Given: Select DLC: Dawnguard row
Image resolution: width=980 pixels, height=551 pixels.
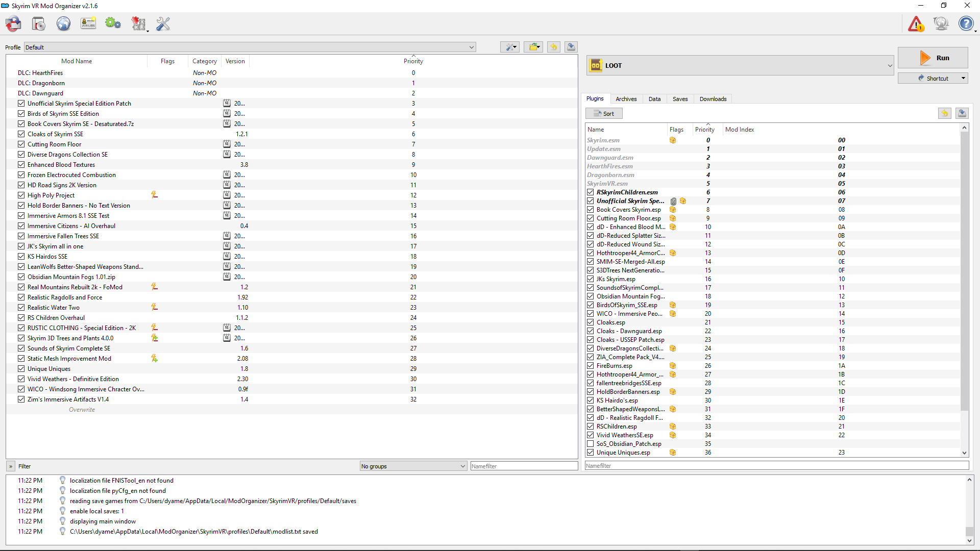Looking at the screenshot, I should click(x=291, y=93).
